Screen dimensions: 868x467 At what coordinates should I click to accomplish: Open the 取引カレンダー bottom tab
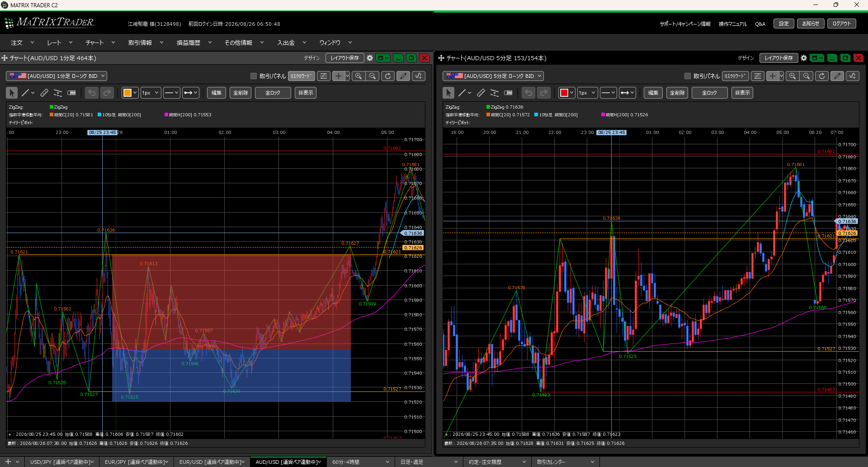click(x=565, y=462)
